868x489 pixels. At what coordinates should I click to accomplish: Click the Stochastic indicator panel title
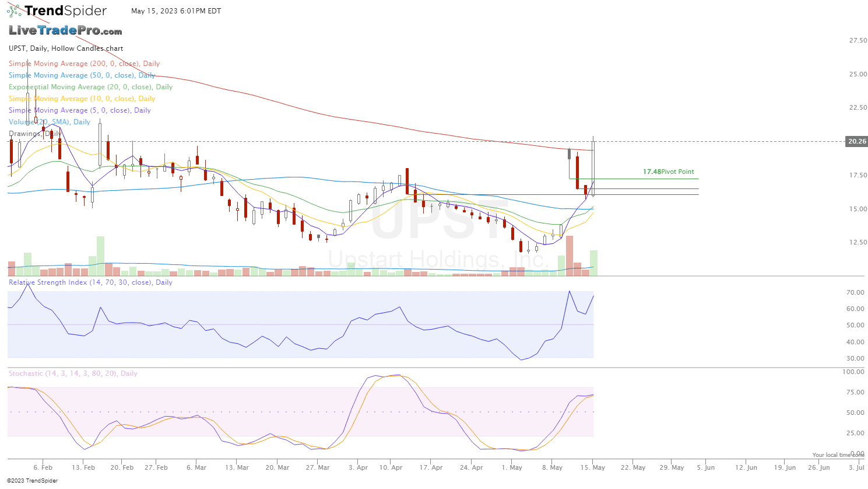(x=73, y=373)
